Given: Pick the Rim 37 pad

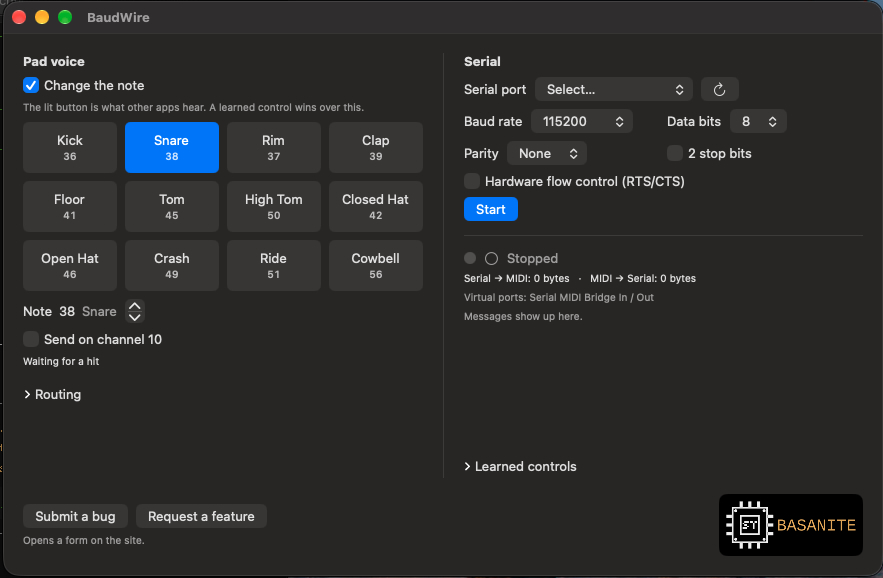Looking at the screenshot, I should (274, 148).
